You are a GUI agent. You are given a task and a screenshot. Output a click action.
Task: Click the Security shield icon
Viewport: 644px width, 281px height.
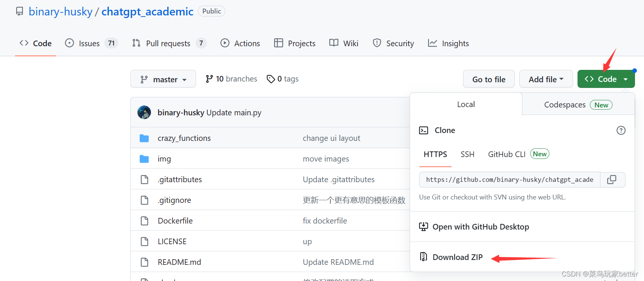pos(377,43)
